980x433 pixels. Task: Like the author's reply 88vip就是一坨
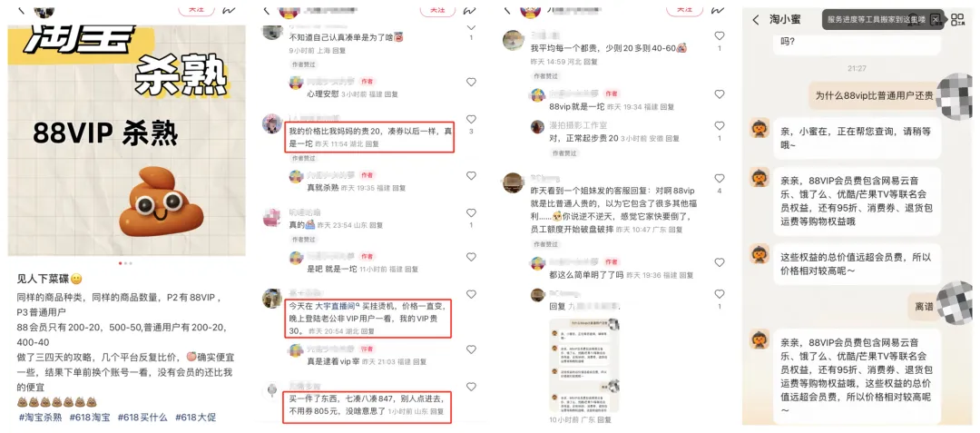coord(720,94)
